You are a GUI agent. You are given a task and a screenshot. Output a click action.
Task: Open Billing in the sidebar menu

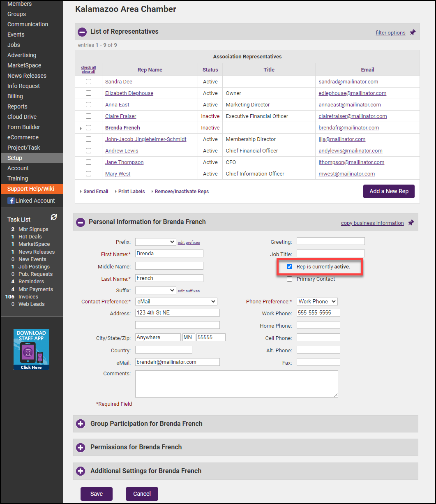[x=15, y=96]
